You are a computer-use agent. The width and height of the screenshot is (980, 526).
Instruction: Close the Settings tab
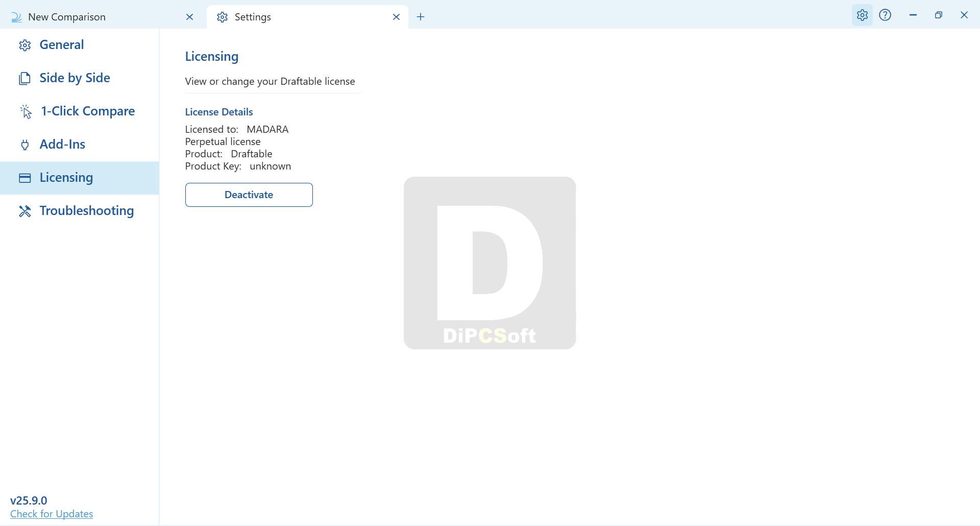396,17
